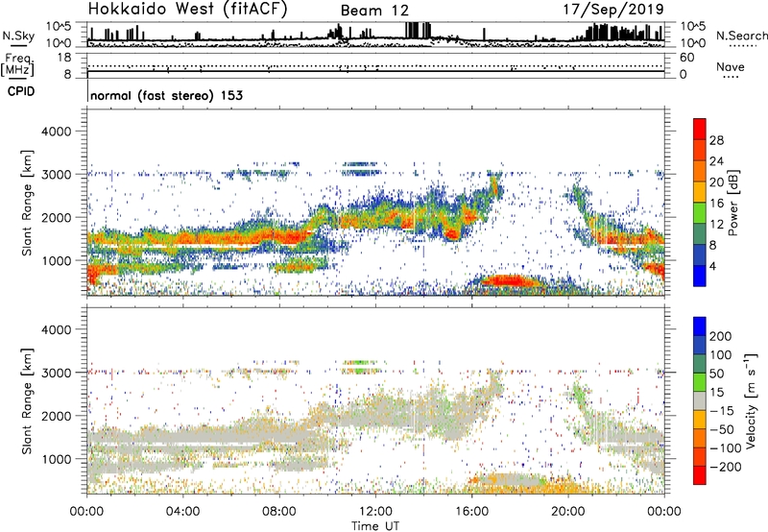Click the '08:00' time tick label

[x=279, y=512]
